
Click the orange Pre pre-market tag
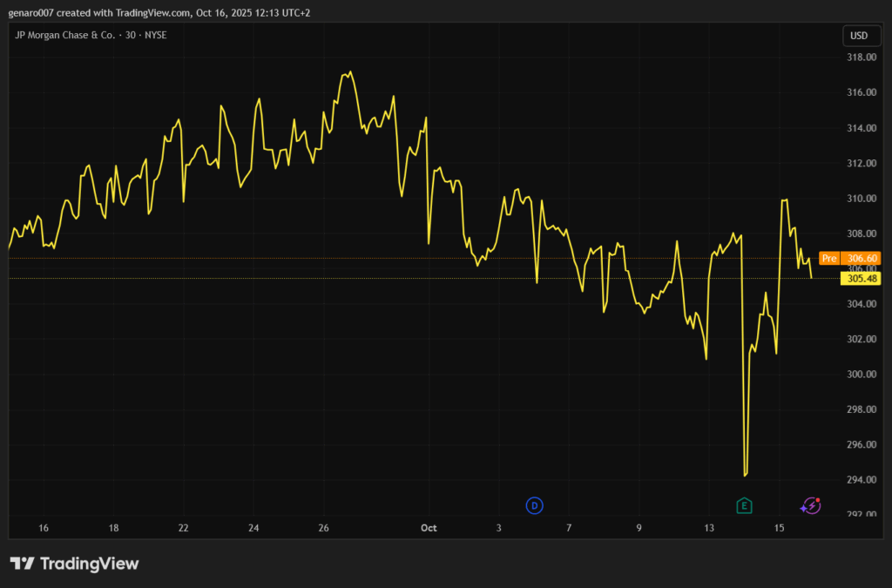coord(829,259)
